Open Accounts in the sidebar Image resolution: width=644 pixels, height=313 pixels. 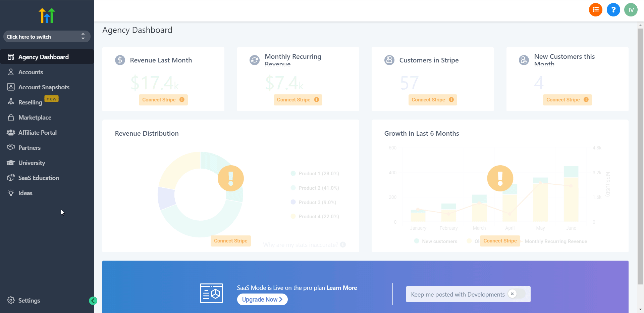(x=31, y=72)
